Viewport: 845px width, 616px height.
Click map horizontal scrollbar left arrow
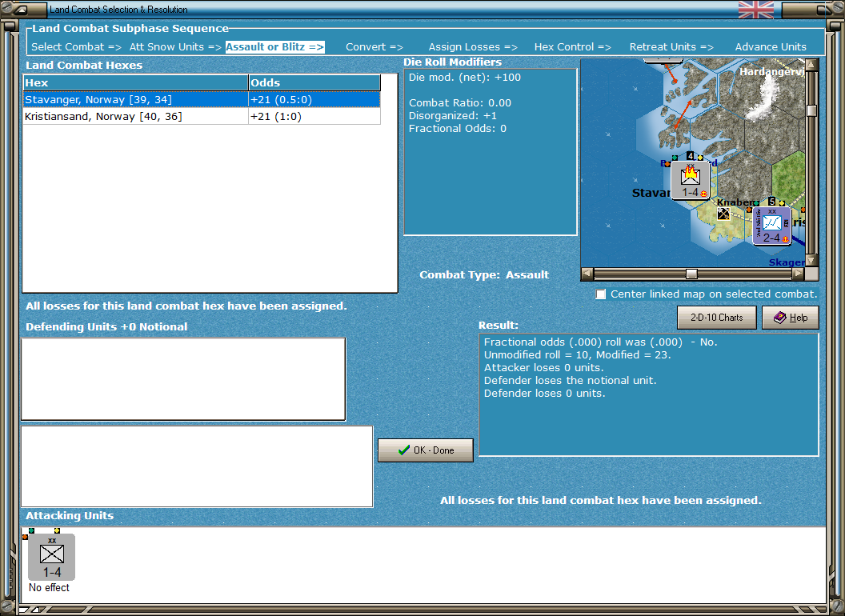pos(587,274)
